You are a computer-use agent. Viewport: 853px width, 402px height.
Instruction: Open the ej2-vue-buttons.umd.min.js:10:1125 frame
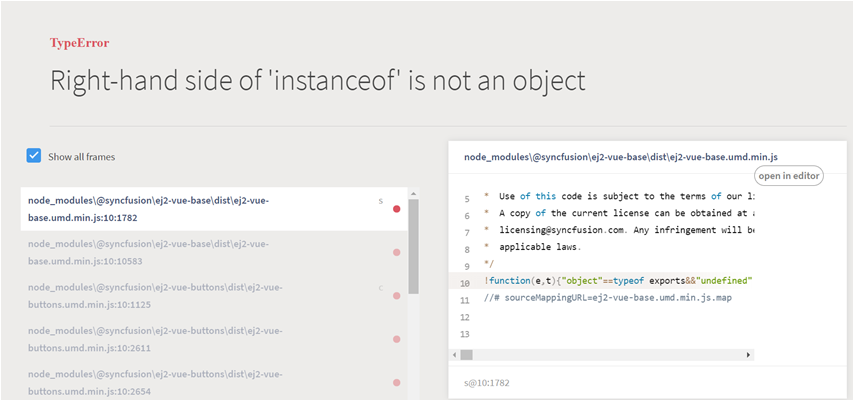click(150, 295)
